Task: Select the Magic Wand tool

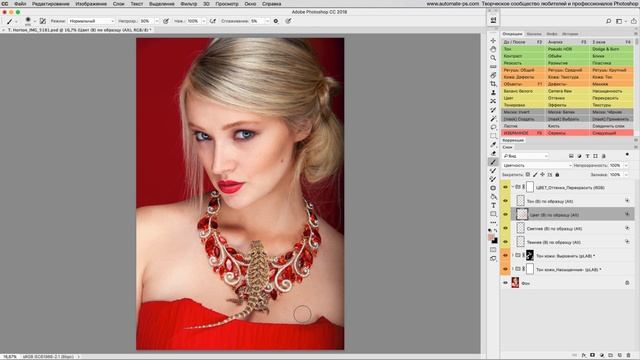Action: pyautogui.click(x=493, y=118)
